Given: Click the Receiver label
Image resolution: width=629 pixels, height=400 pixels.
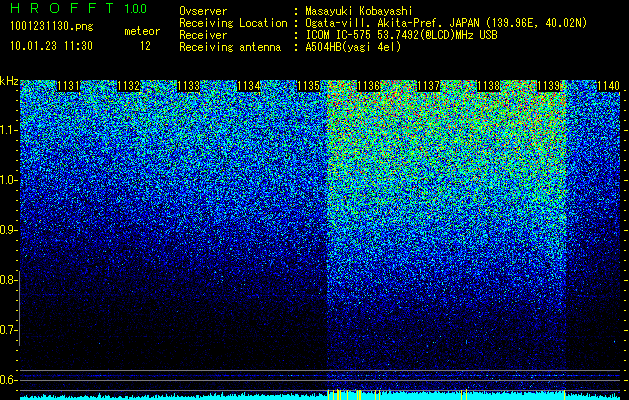Looking at the screenshot, I should (203, 35).
